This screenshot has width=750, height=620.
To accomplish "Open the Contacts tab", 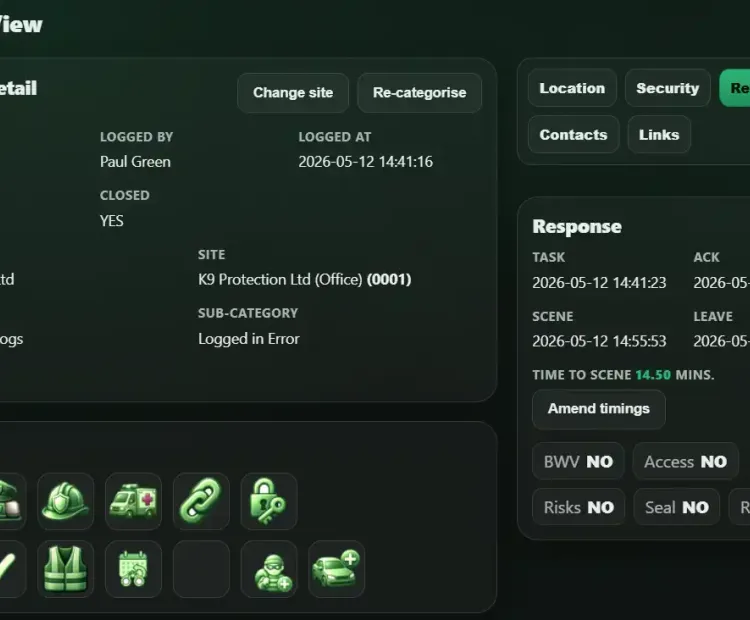I will click(573, 134).
